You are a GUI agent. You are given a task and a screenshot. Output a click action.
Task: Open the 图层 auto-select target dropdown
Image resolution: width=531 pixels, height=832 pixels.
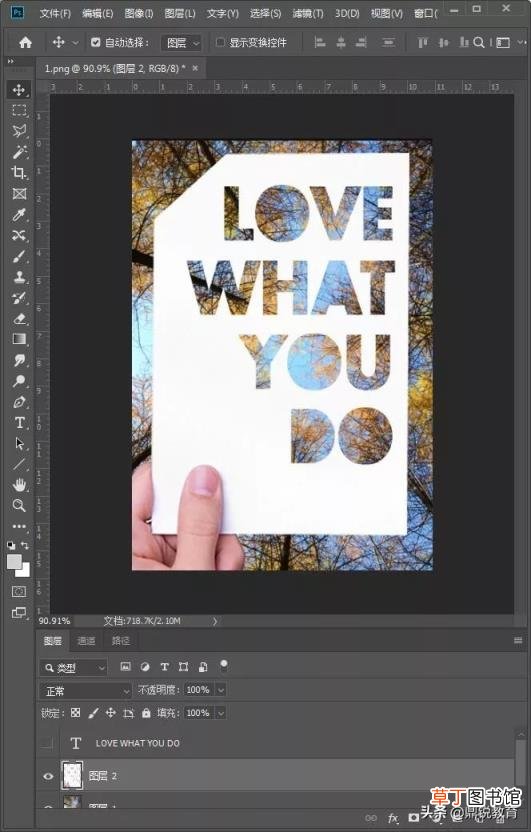click(181, 43)
